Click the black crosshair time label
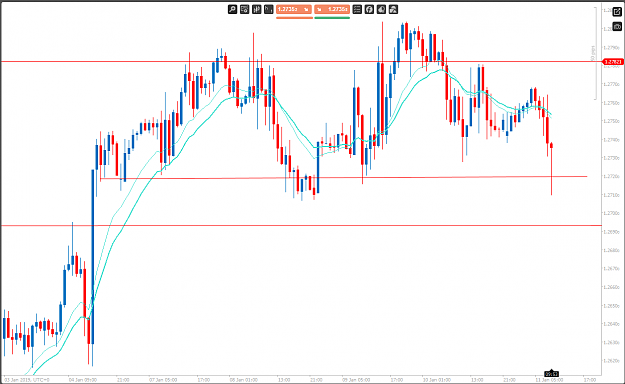 552,374
